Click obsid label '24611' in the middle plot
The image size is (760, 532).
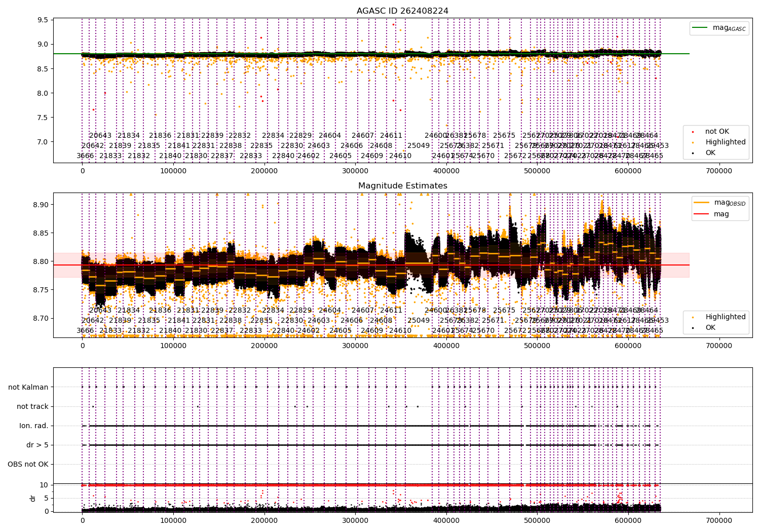tap(391, 311)
